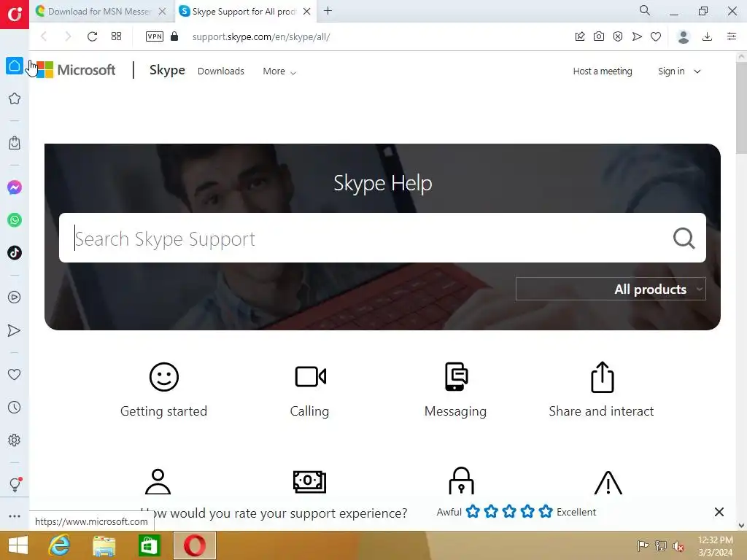
Task: Launch Internet Explorer from taskbar
Action: tap(59, 545)
